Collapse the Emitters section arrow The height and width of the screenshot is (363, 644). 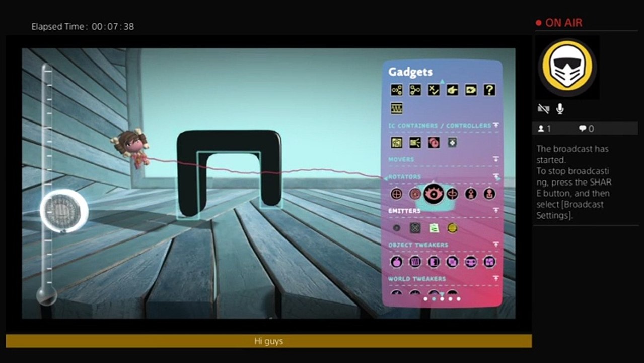point(496,211)
